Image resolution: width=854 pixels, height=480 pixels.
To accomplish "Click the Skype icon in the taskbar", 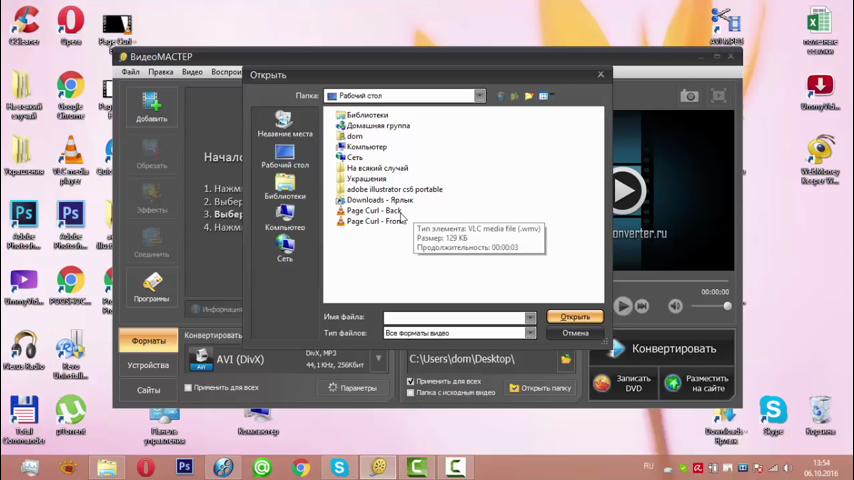I will pos(339,467).
